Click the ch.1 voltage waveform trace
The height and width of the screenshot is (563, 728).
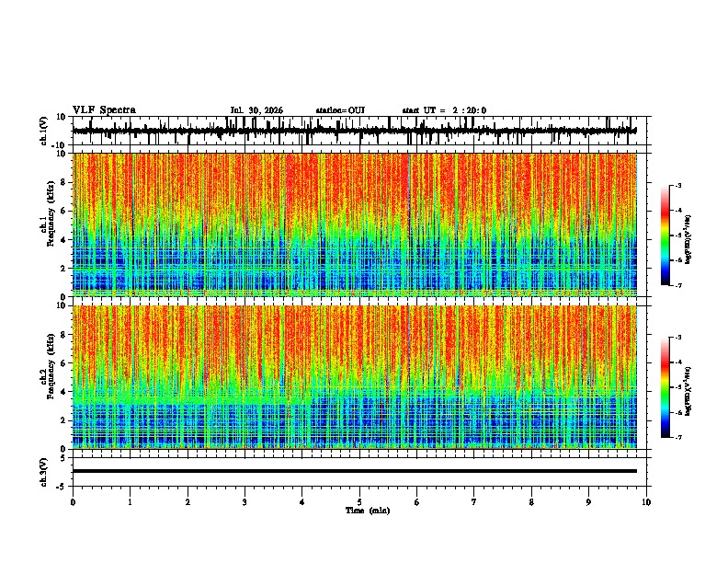point(355,131)
